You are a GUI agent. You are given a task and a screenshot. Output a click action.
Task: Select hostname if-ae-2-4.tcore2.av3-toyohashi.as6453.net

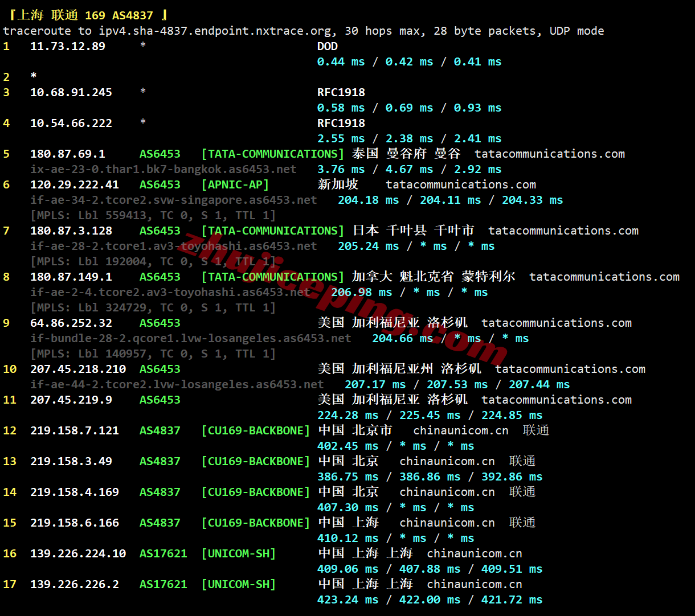170,292
